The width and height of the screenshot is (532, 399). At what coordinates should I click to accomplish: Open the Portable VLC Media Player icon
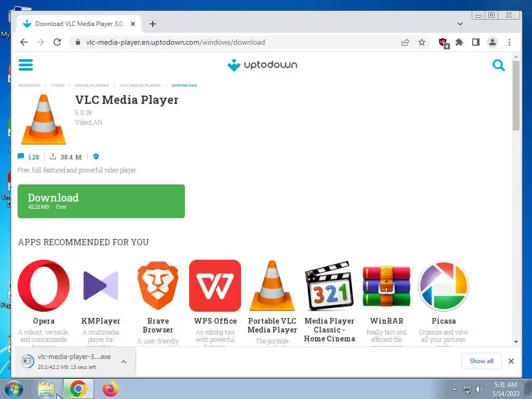click(272, 286)
